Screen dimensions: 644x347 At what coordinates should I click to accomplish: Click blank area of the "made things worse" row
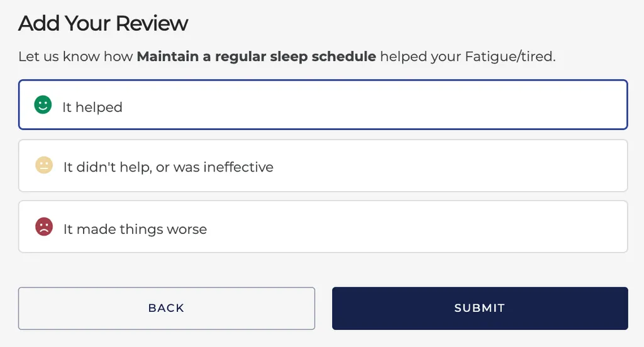440,227
